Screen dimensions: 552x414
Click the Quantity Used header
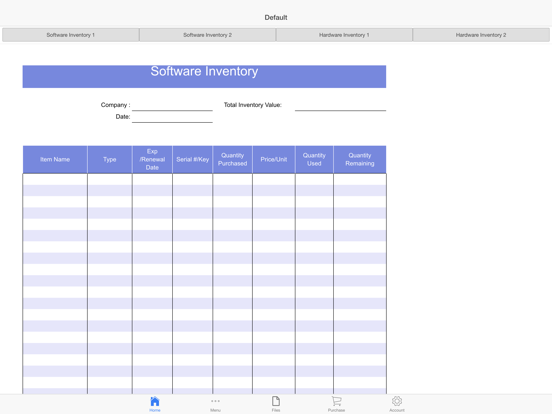click(314, 159)
